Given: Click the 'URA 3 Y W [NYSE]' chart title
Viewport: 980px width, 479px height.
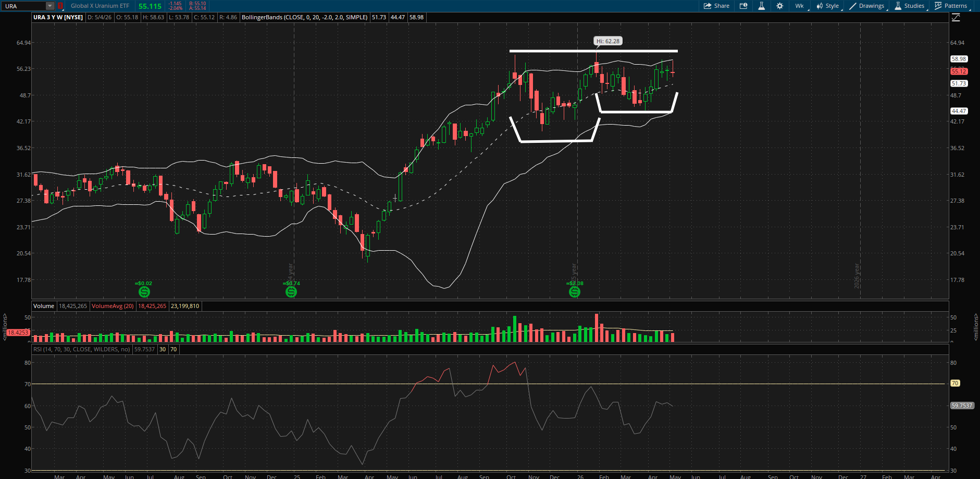Looking at the screenshot, I should point(58,17).
